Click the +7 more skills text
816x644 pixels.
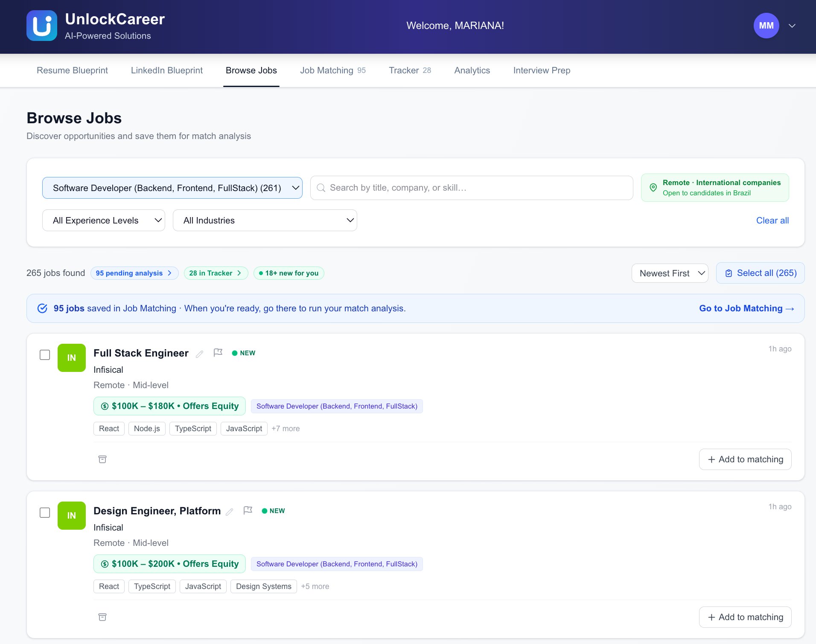(x=286, y=429)
